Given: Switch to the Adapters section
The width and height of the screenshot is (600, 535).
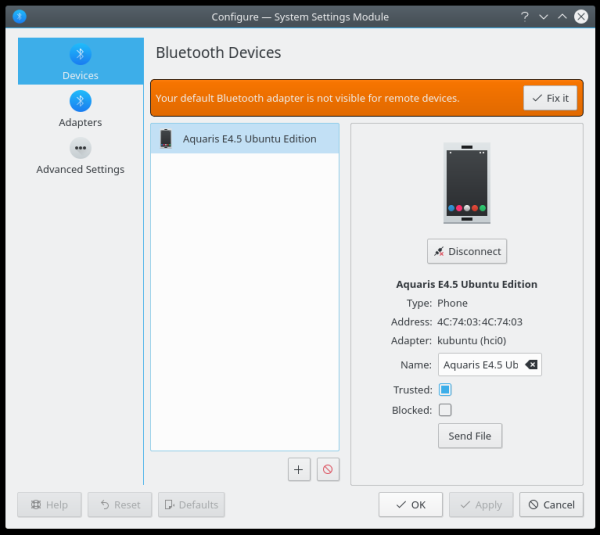Looking at the screenshot, I should point(80,109).
